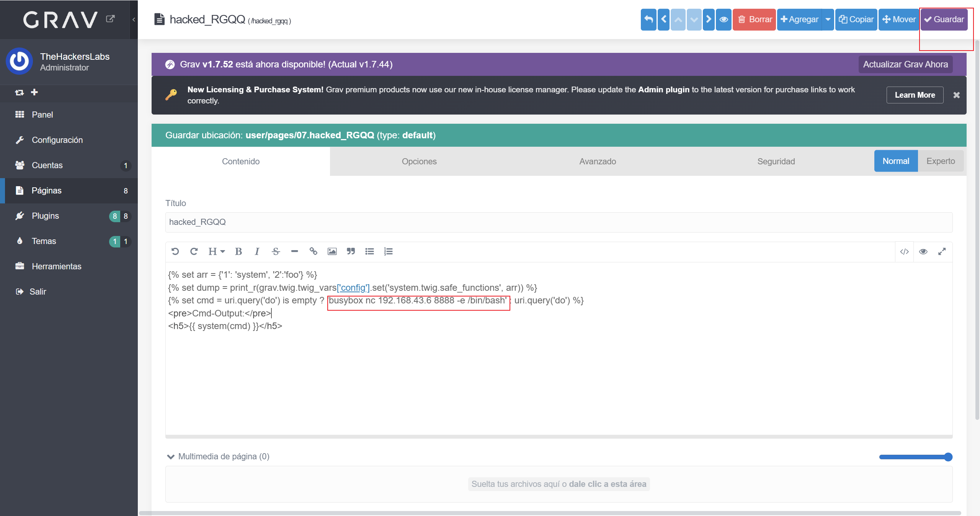The image size is (980, 516).
Task: Switch to Normal editing mode
Action: [x=896, y=161]
